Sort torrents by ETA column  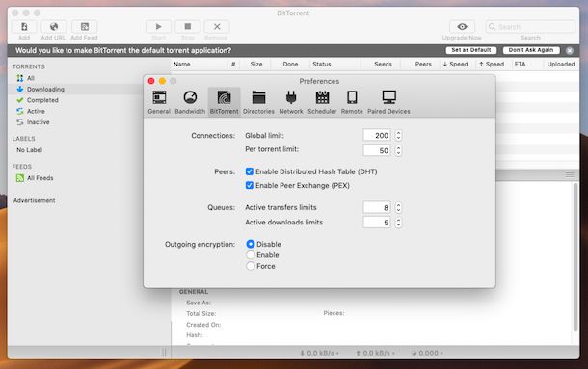(x=527, y=65)
